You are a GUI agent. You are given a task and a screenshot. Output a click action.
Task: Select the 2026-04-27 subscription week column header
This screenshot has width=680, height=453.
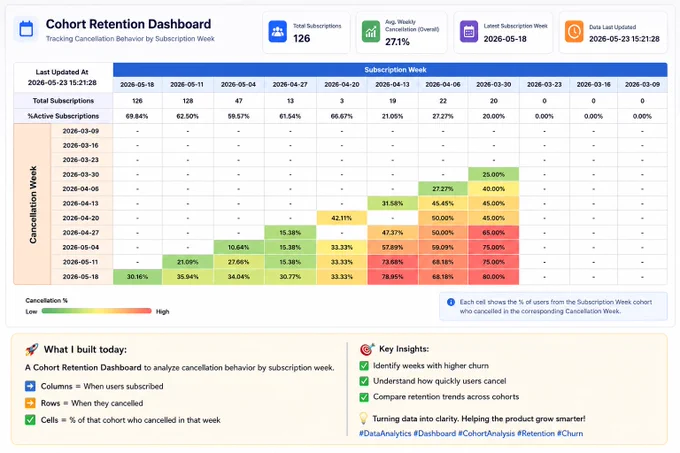click(290, 85)
